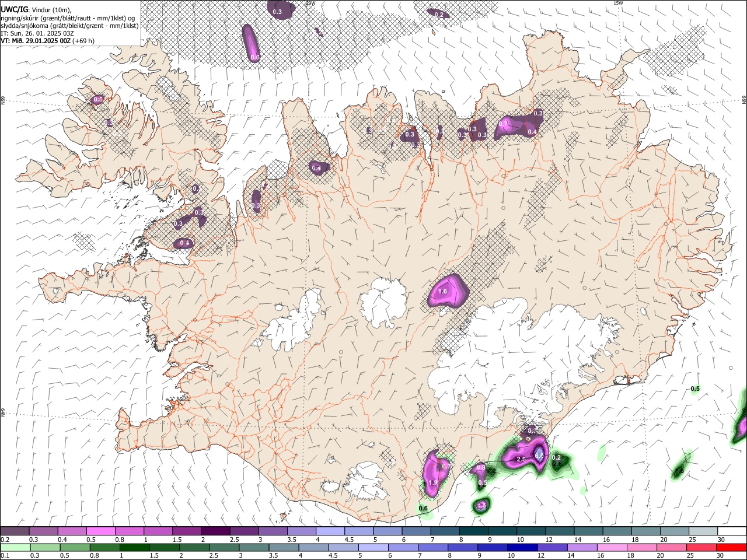747x560 pixels.
Task: Select hot pink swatch at 20, lower legend bar
Action: pyautogui.click(x=672, y=547)
